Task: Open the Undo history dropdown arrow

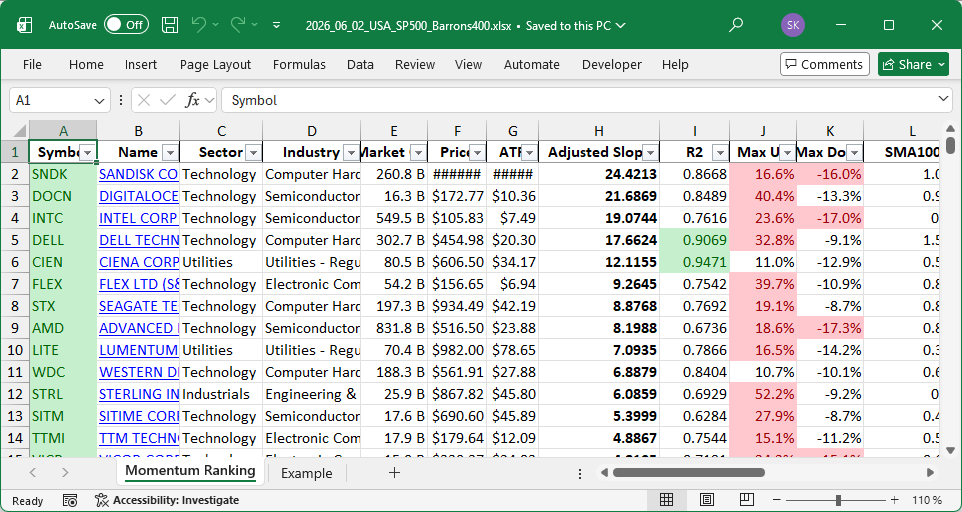Action: [215, 25]
